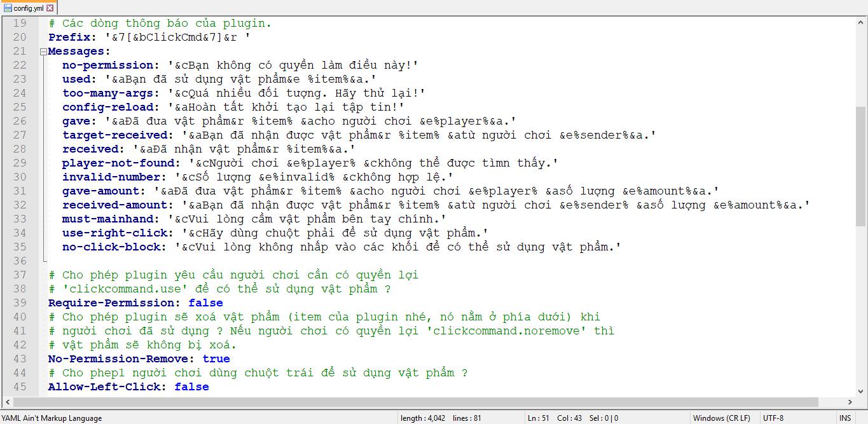The image size is (868, 424).
Task: Click the comment text on line 37
Action: (233, 275)
